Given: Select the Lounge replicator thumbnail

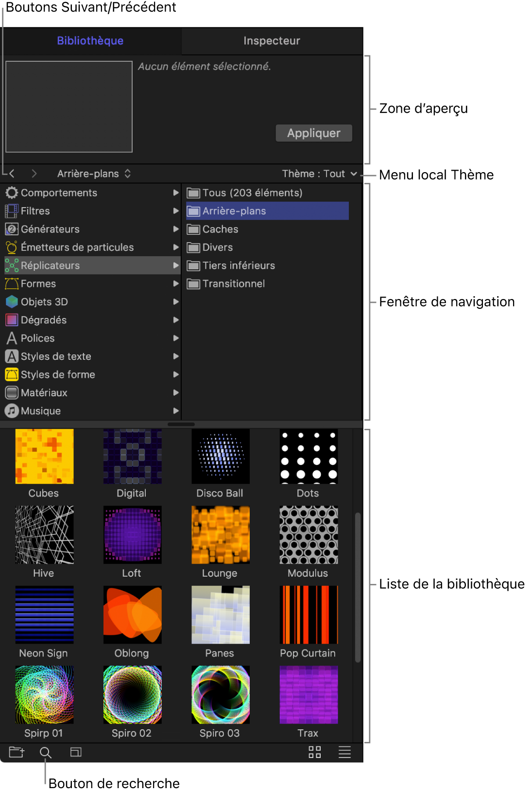Looking at the screenshot, I should coord(221,535).
